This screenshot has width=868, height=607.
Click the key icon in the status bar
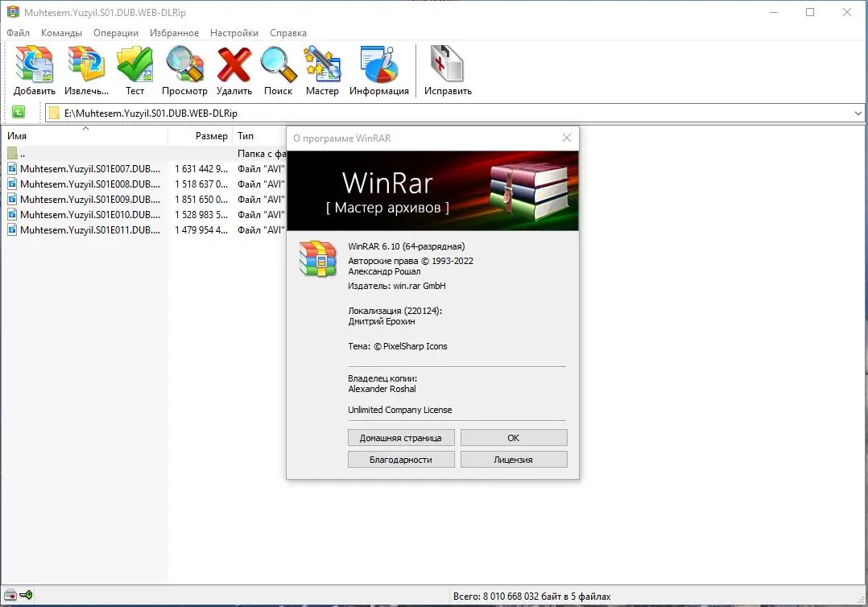(x=25, y=595)
